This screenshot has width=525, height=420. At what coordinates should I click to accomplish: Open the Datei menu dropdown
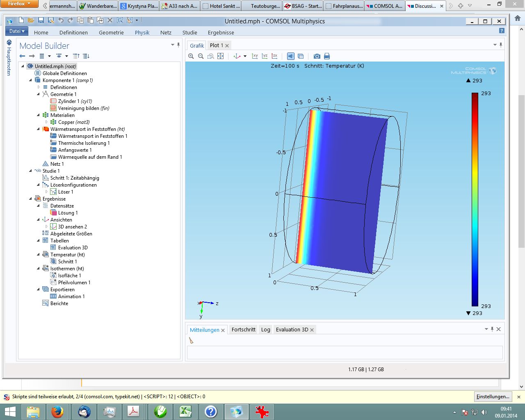17,31
